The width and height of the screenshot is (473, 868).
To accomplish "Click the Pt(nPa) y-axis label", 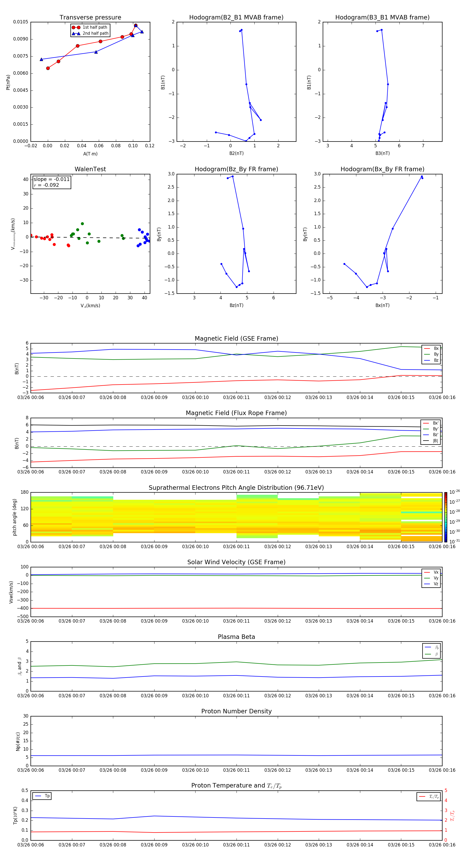I will (8, 82).
